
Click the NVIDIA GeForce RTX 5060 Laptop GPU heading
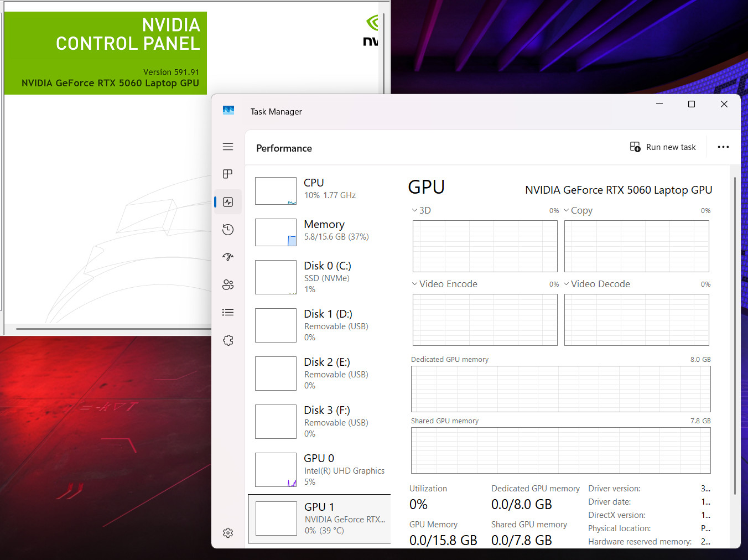619,190
